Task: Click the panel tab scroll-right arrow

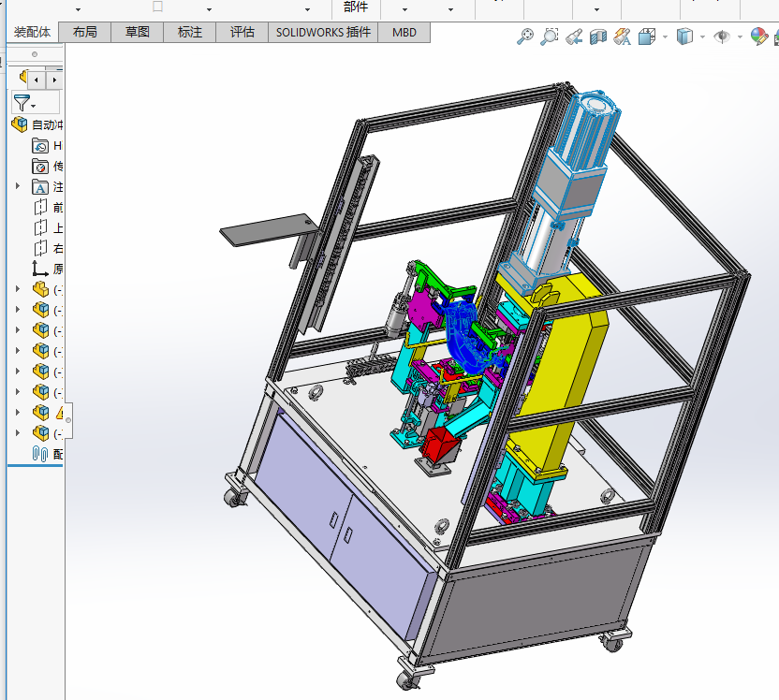Action: coord(54,80)
